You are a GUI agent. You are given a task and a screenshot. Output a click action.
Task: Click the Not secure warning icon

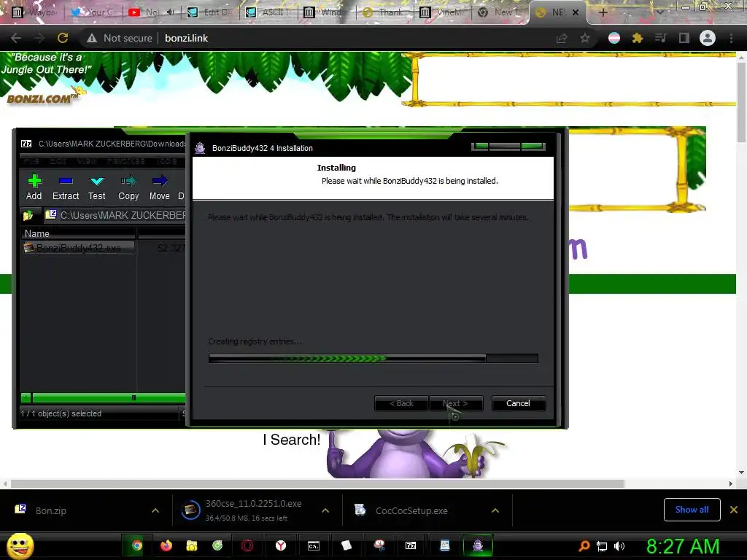(91, 38)
